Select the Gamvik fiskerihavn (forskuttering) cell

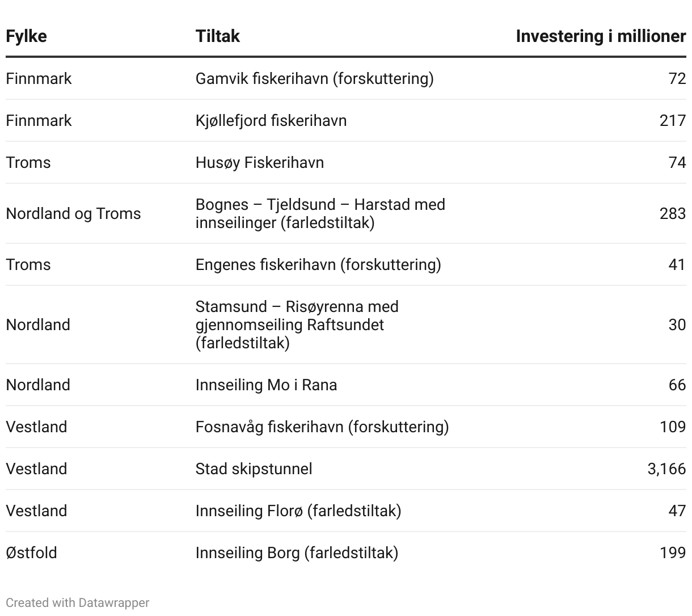(x=314, y=78)
